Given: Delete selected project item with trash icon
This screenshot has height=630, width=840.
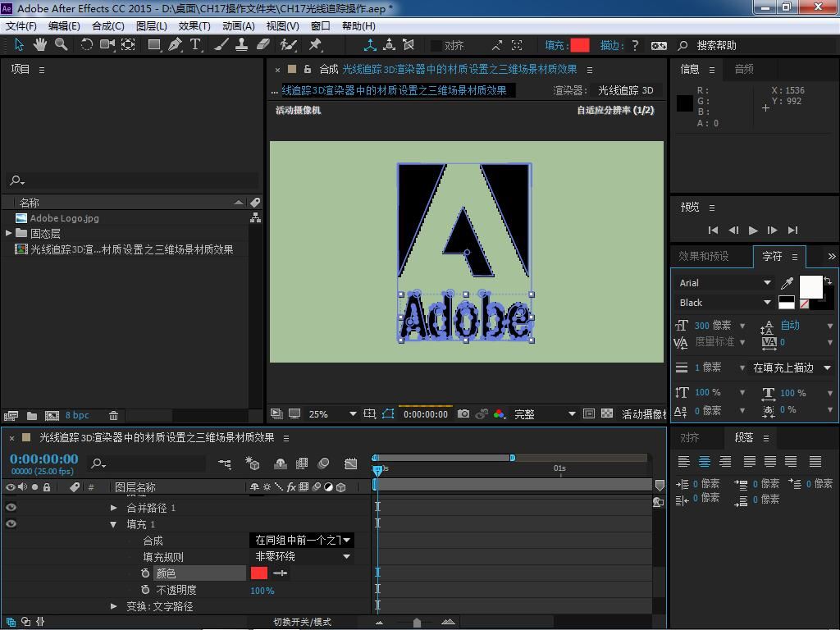Looking at the screenshot, I should click(x=113, y=416).
